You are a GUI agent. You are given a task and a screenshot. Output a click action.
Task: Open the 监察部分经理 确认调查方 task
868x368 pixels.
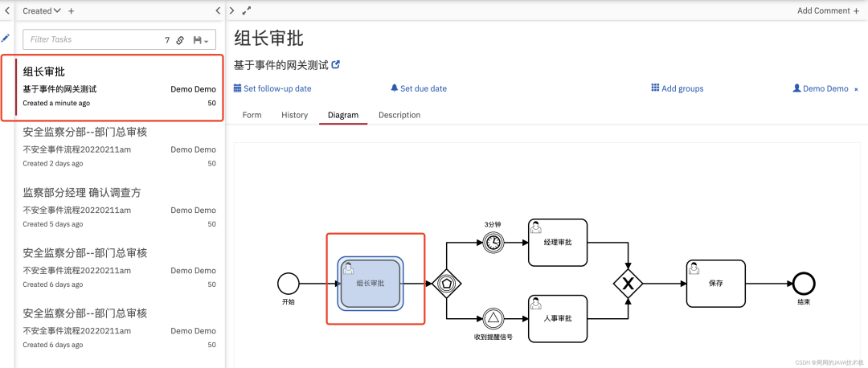[x=120, y=208]
